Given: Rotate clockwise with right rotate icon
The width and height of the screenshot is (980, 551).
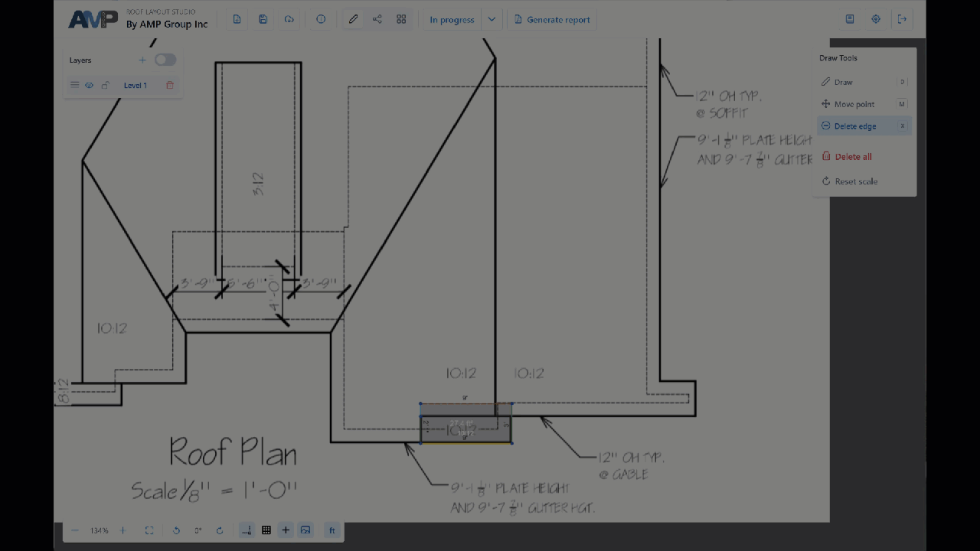Looking at the screenshot, I should pyautogui.click(x=220, y=530).
